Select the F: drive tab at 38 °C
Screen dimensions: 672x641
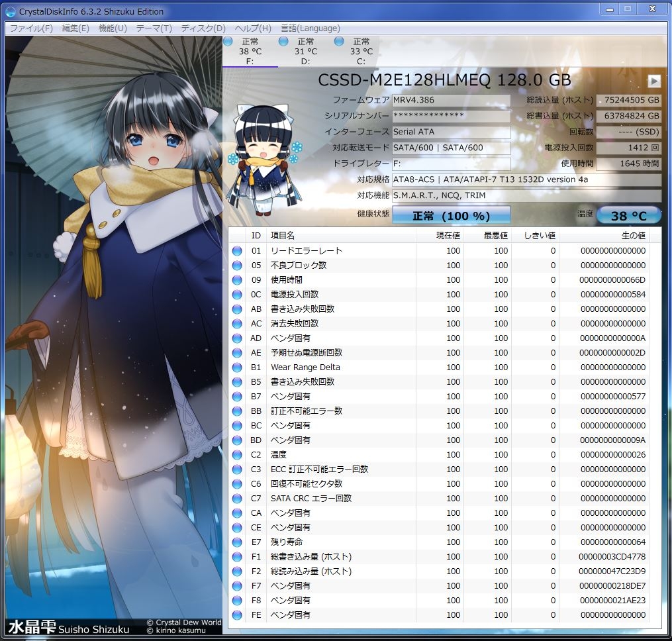pyautogui.click(x=250, y=51)
